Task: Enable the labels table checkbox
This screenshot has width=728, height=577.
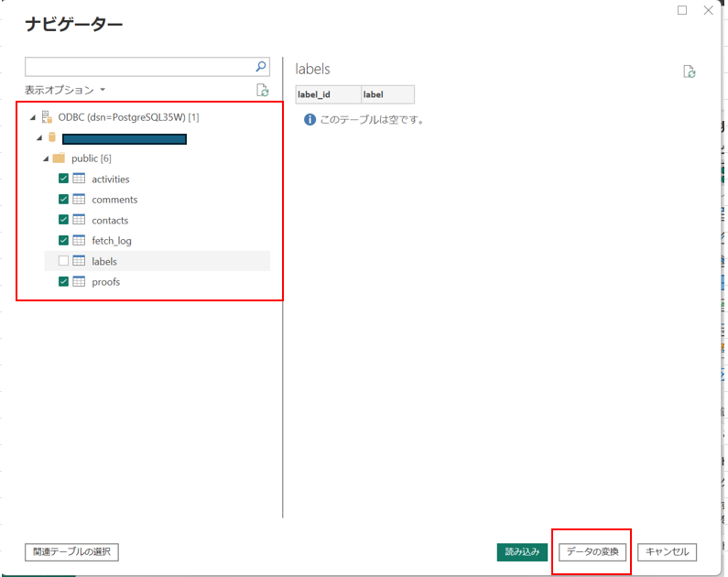Action: pos(63,261)
